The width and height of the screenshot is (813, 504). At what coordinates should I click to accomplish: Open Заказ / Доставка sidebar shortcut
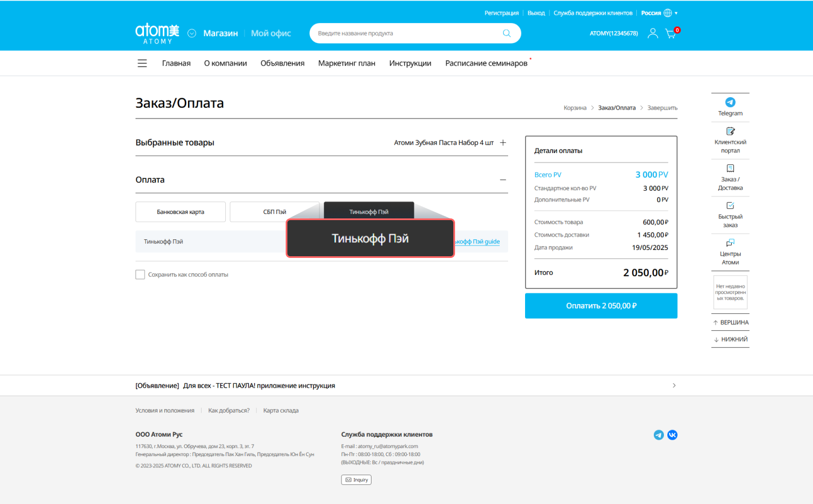pos(730,178)
